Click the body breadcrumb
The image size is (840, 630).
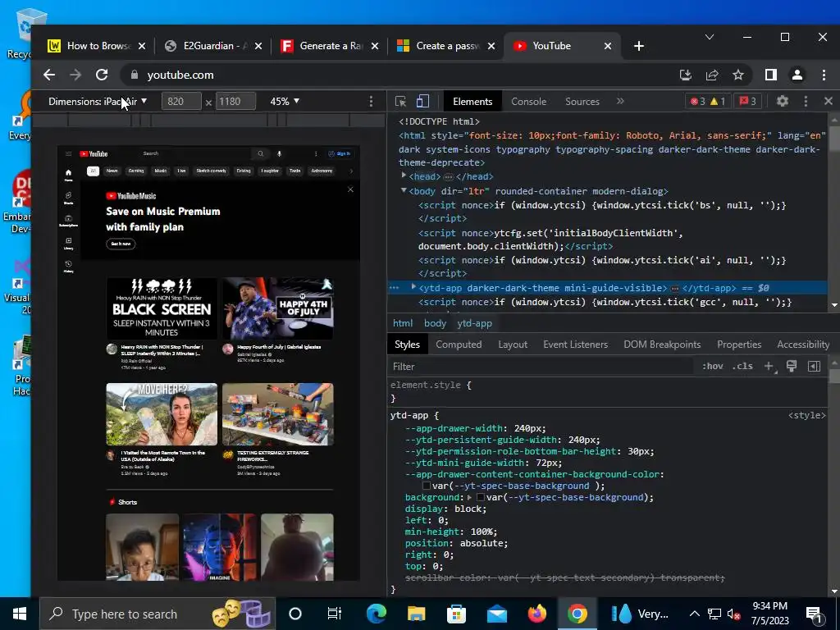click(x=435, y=323)
